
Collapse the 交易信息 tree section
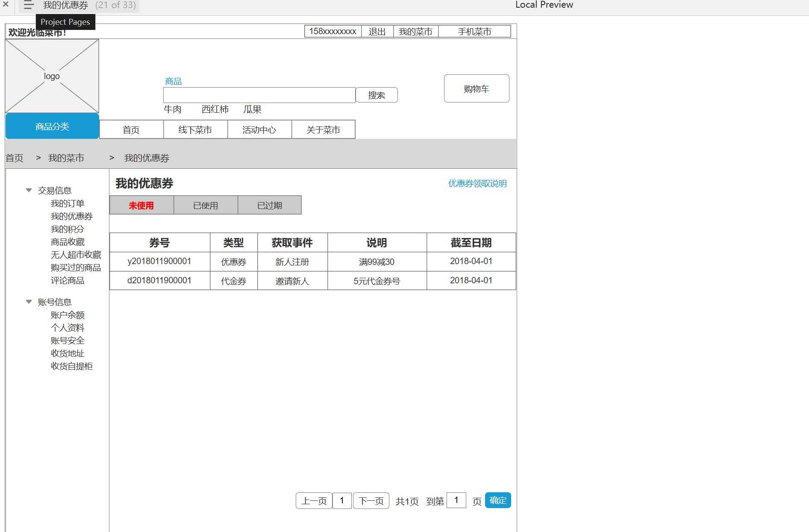point(29,190)
